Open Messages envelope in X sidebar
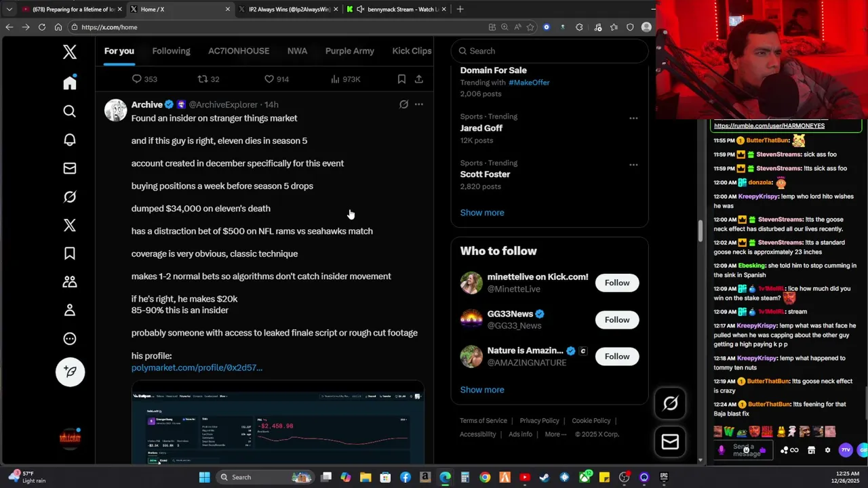Viewport: 868px width, 488px height. tap(70, 168)
